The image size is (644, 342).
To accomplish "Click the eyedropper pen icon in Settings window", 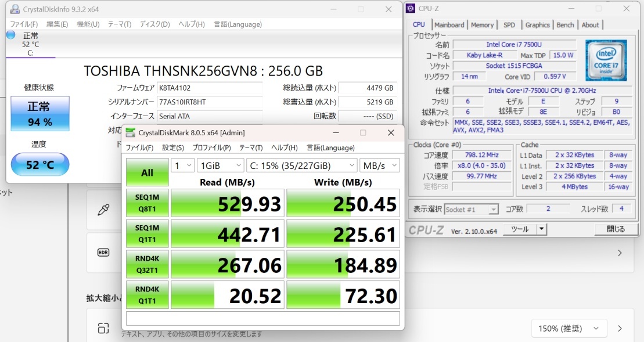I will click(103, 210).
